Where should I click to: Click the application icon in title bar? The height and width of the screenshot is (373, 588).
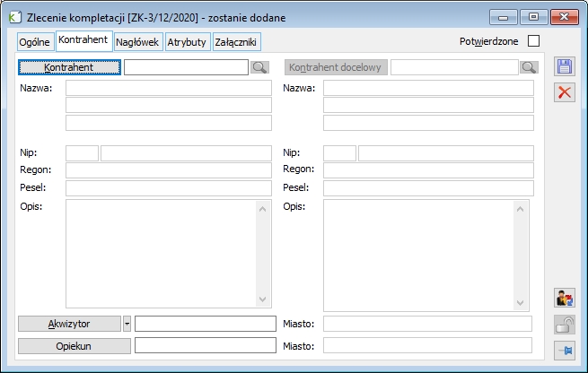[15, 16]
